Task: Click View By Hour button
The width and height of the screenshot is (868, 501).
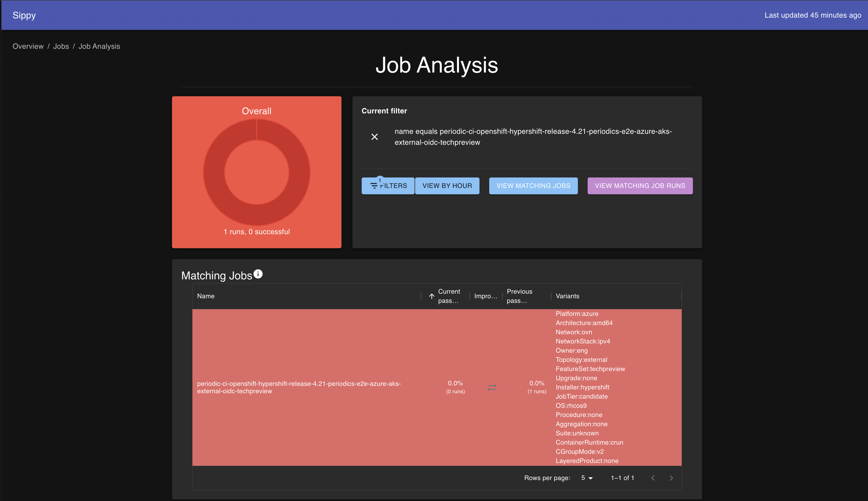Action: click(447, 186)
